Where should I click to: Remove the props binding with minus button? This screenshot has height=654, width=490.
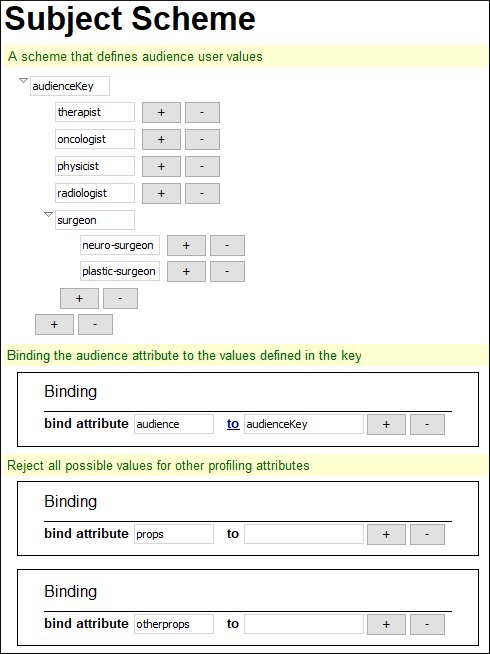(427, 534)
